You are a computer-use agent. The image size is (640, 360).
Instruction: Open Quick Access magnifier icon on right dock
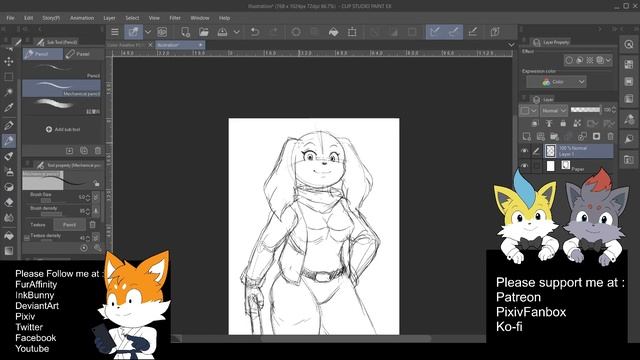click(629, 44)
